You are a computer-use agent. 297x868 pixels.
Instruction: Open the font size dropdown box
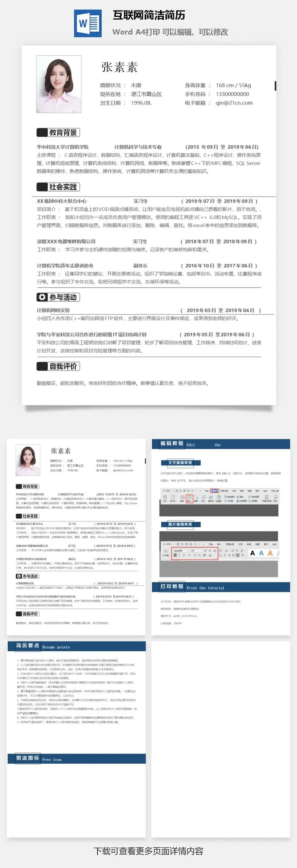[196, 550]
